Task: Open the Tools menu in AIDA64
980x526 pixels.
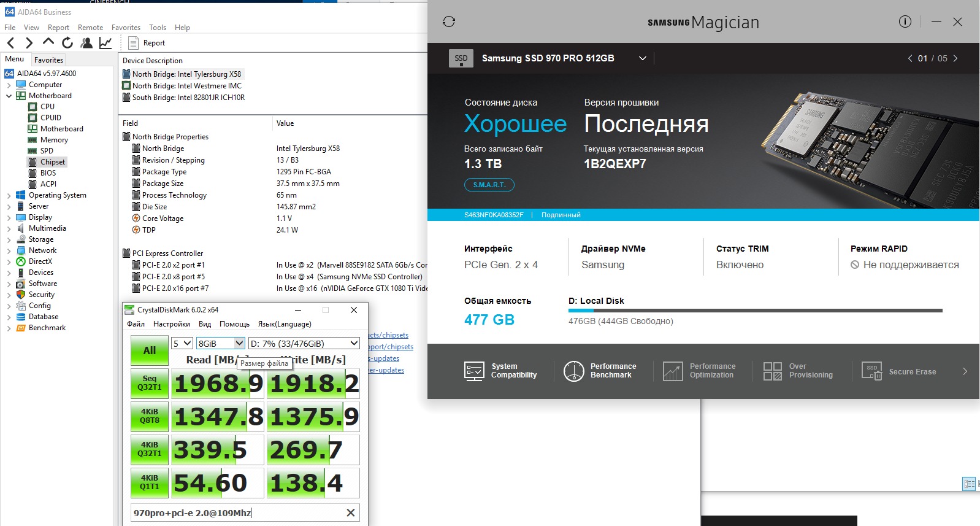Action: tap(158, 28)
